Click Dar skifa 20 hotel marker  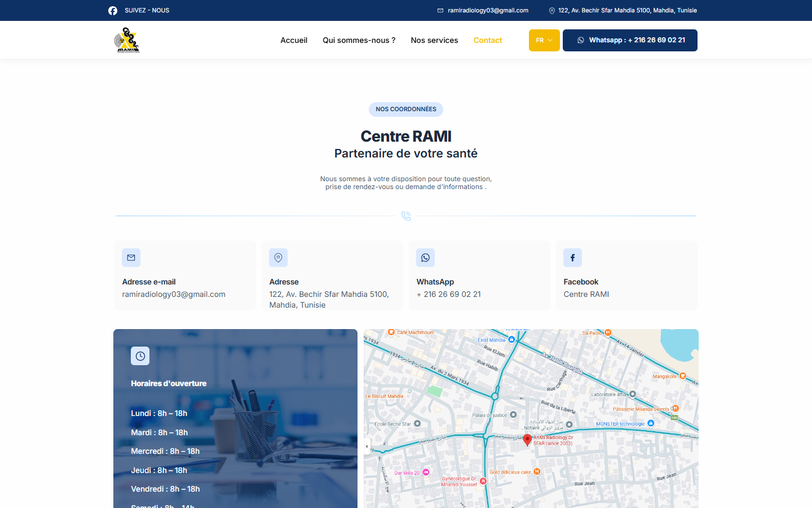426,472
